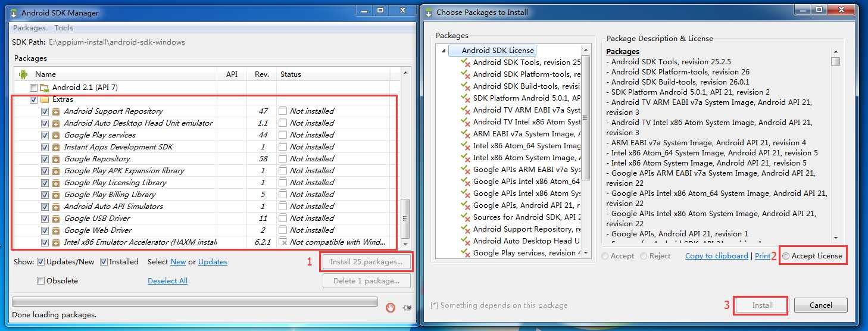Image resolution: width=868 pixels, height=331 pixels.
Task: Check the Android 2.1 (API 7) checkbox
Action: coord(33,88)
